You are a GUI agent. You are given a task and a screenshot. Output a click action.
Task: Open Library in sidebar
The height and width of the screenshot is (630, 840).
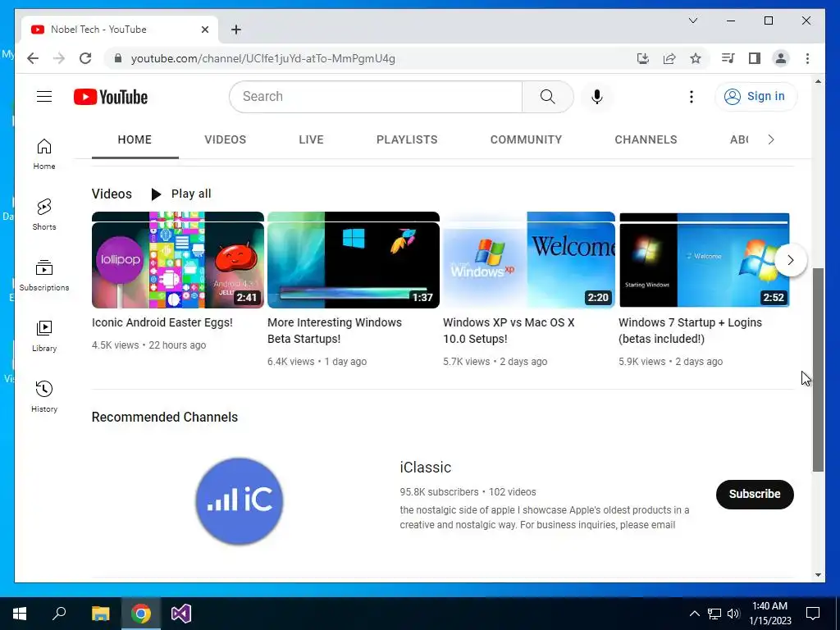[44, 336]
